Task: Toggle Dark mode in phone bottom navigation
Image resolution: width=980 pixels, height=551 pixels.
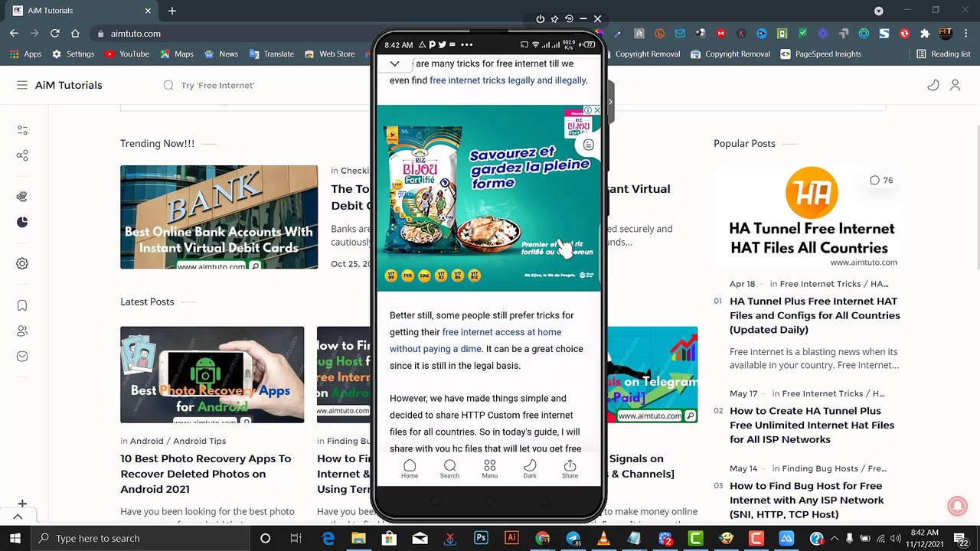Action: [530, 469]
